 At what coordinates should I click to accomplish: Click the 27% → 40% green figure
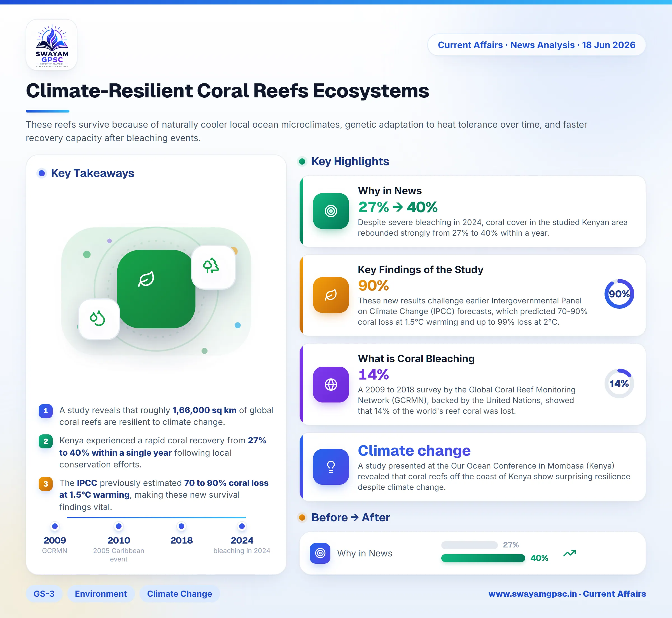click(x=398, y=207)
